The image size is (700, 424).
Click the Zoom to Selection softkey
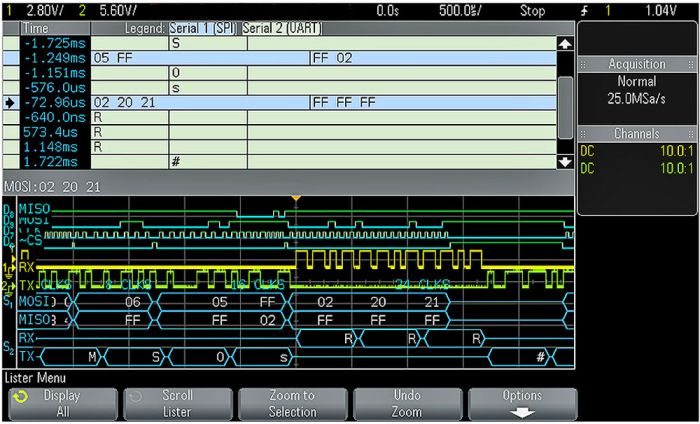[292, 403]
